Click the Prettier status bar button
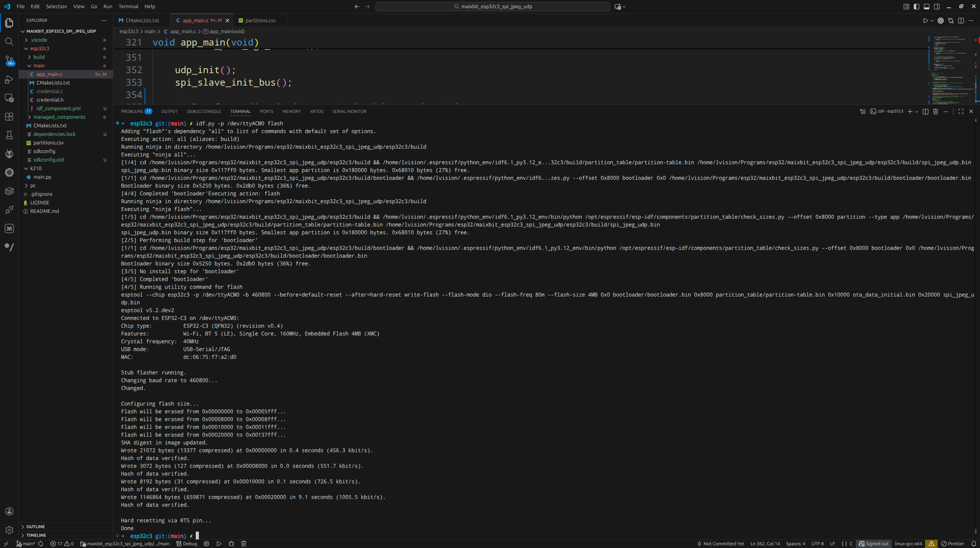Viewport: 980px width, 548px height. point(952,544)
